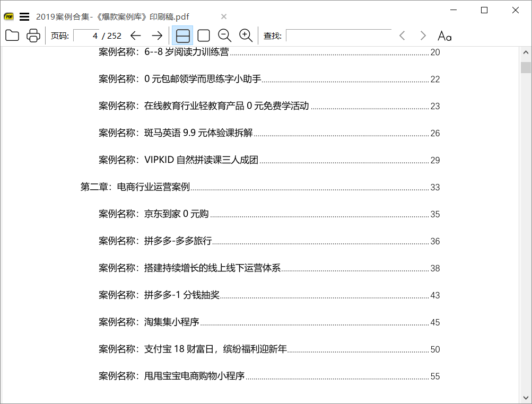This screenshot has width=532, height=404.
Task: Zoom in on the page
Action: click(245, 35)
